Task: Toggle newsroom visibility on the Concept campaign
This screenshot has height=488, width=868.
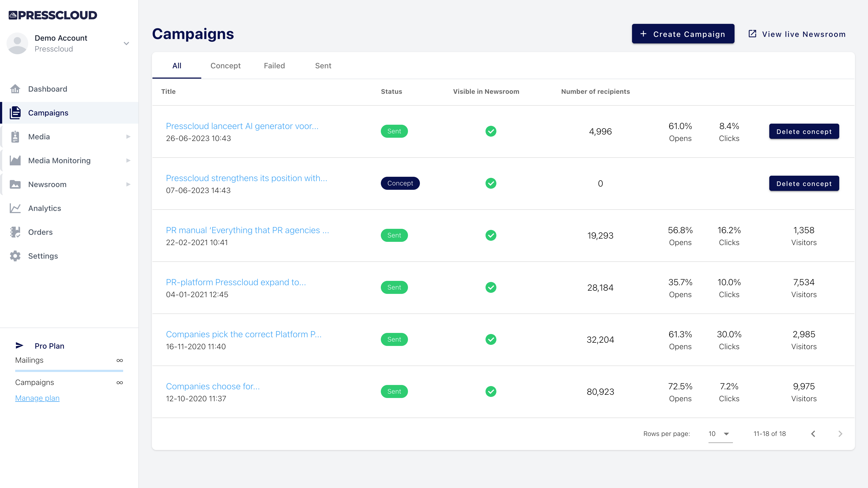Action: [x=491, y=183]
